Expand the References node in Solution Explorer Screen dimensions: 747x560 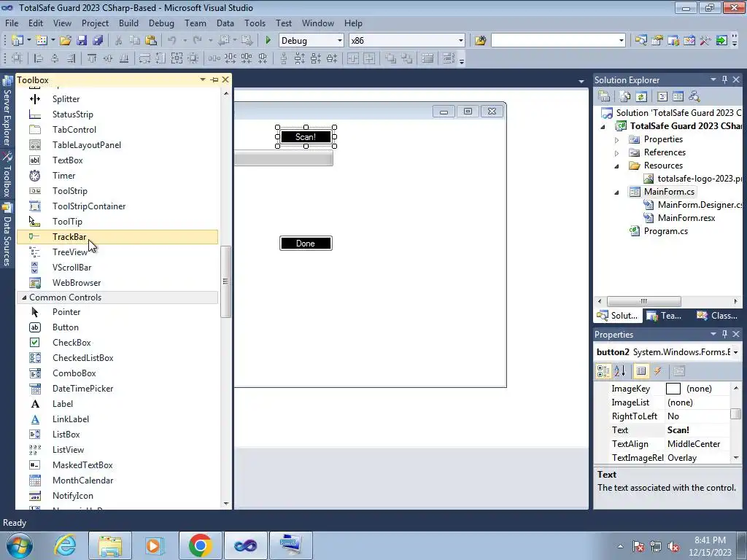[x=616, y=153]
